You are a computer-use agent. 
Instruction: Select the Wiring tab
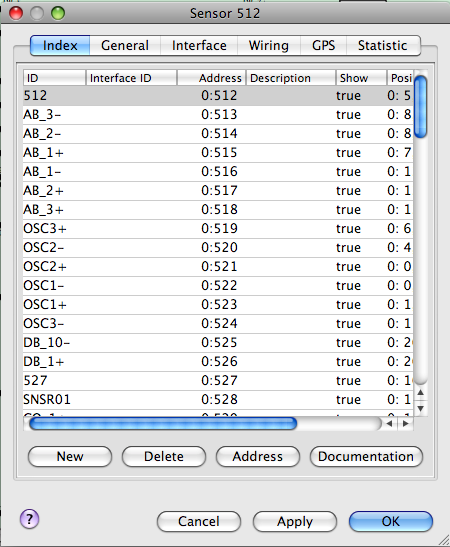point(269,45)
